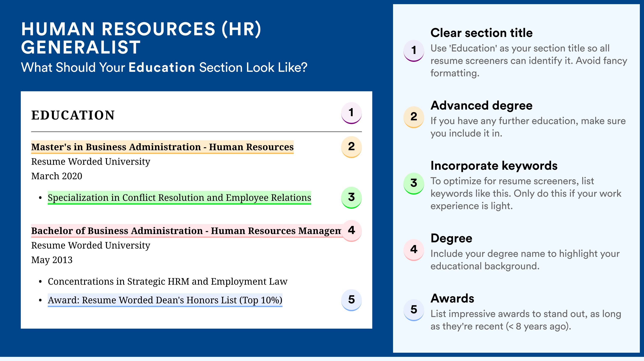Click the number 3 badge next to Incorporate keywords
The height and width of the screenshot is (361, 644).
click(414, 183)
